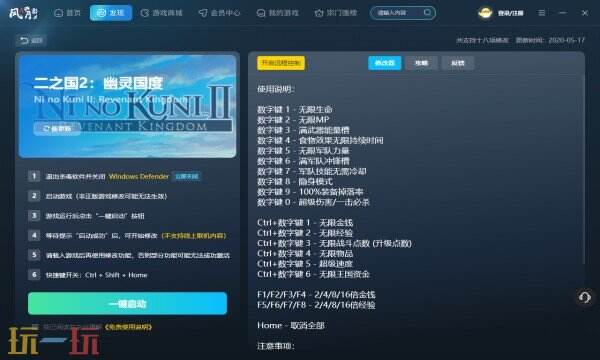This screenshot has height=360, width=600.
Task: Open the 《免责使用说明》 disclaimer link
Action: tap(128, 327)
